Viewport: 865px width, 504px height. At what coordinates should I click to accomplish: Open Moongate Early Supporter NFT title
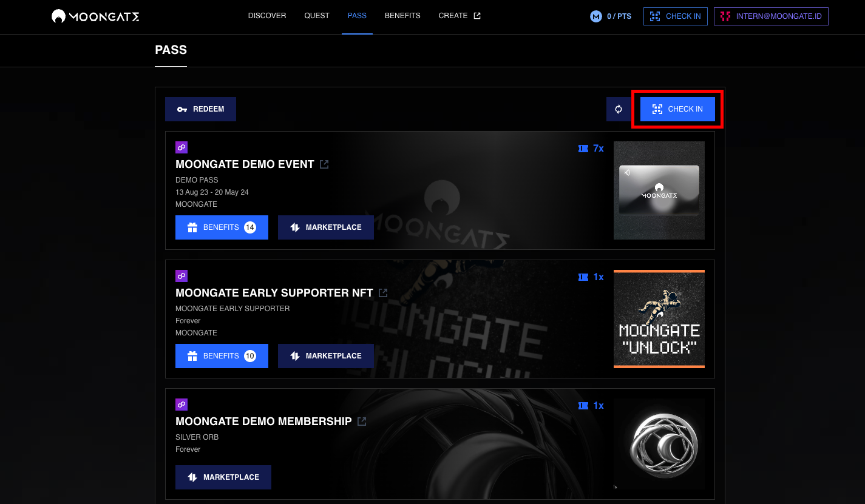[x=274, y=293]
